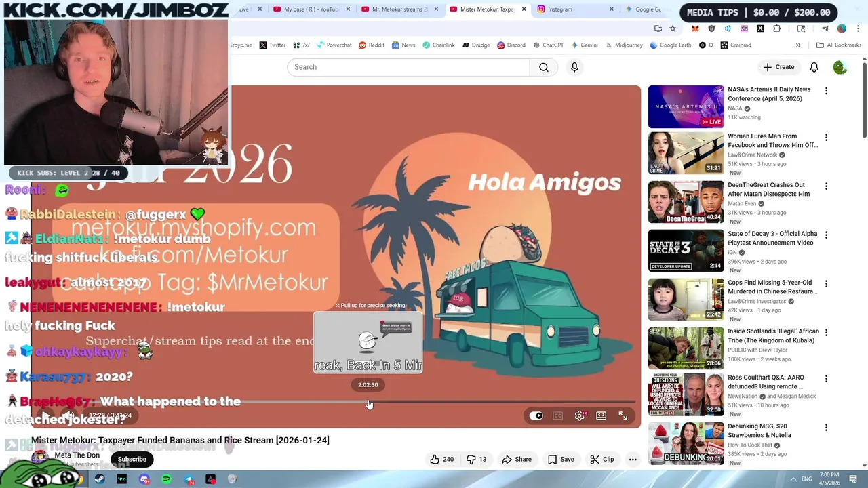Seek using the video progress bar
Screen dimensions: 868x488
336,403
